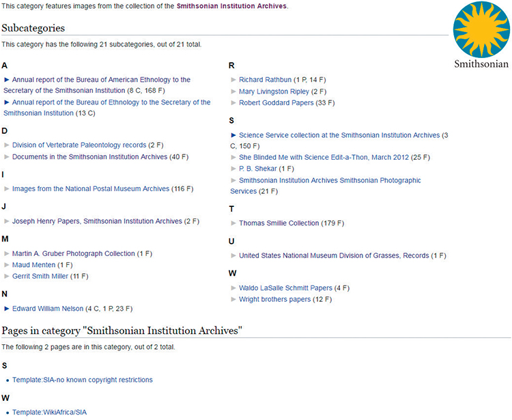
Task: Click arrow beside Smithsonian Photographic Services
Action: (233, 180)
